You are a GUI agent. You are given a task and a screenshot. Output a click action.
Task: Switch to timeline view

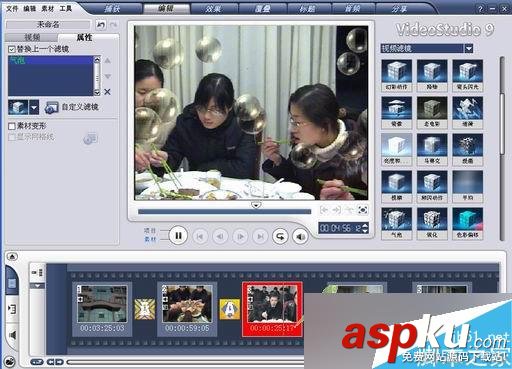tap(12, 309)
